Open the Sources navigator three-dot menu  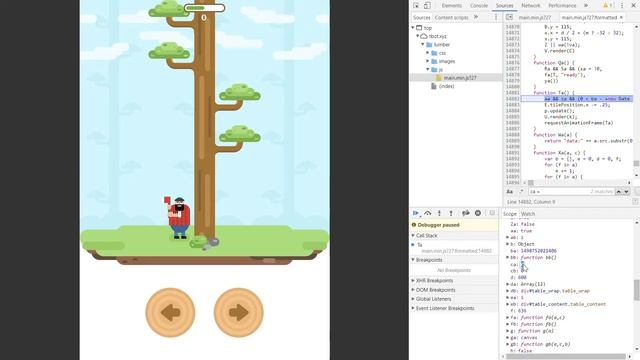pyautogui.click(x=496, y=17)
